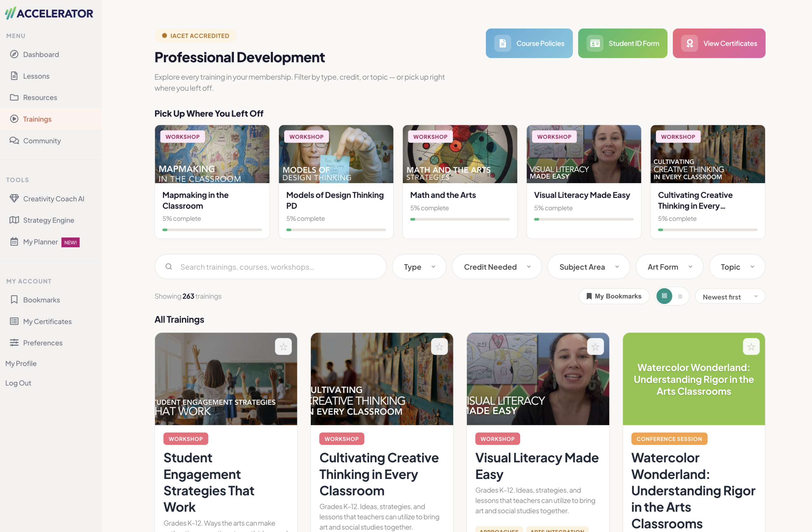
Task: Click the Preferences sliders icon
Action: (x=14, y=342)
